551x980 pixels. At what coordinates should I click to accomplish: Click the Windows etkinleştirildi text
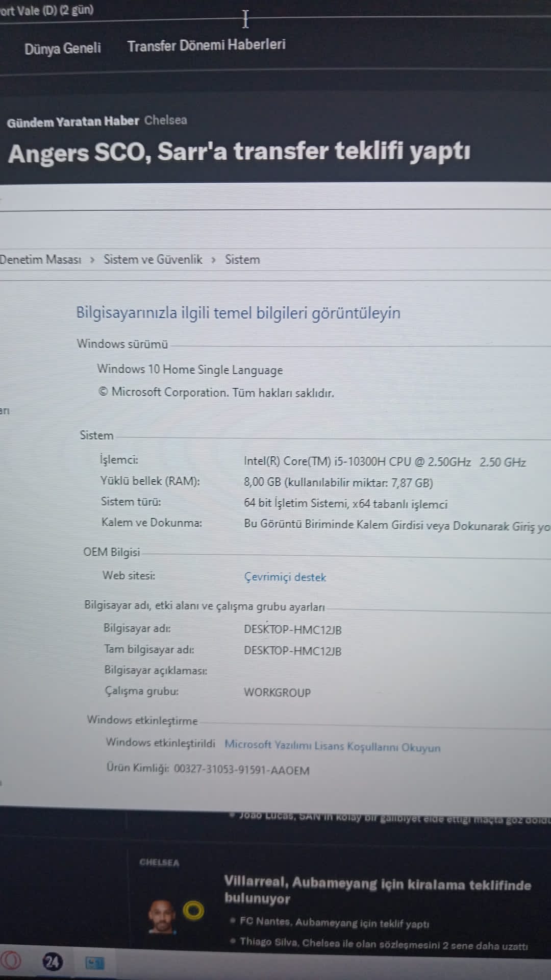(x=160, y=743)
